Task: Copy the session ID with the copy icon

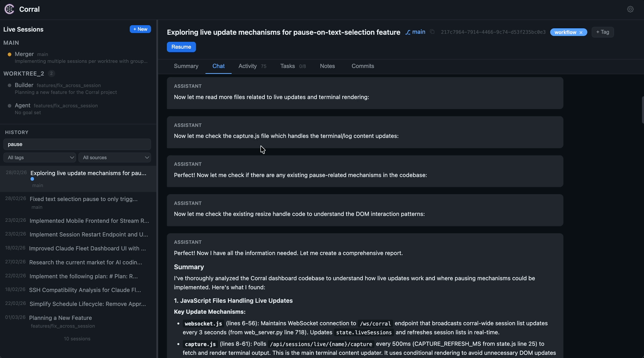Action: (432, 32)
